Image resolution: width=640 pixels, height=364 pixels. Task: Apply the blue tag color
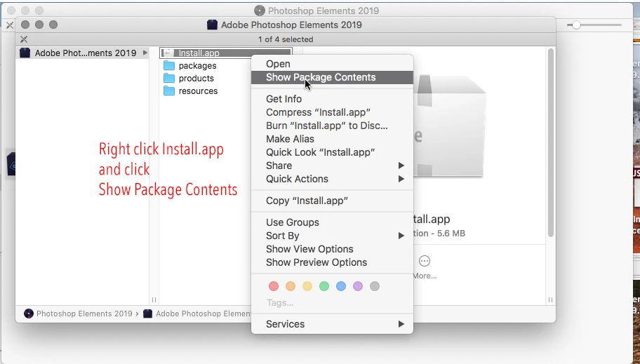[x=341, y=286]
